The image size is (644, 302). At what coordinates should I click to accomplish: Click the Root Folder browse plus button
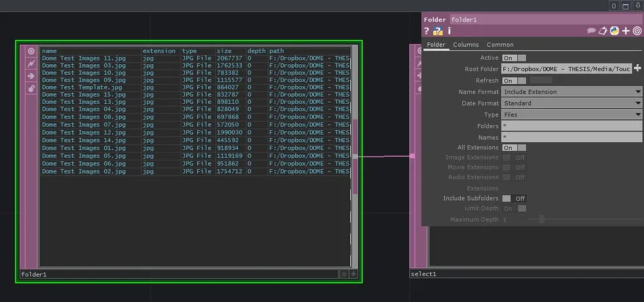coord(638,69)
